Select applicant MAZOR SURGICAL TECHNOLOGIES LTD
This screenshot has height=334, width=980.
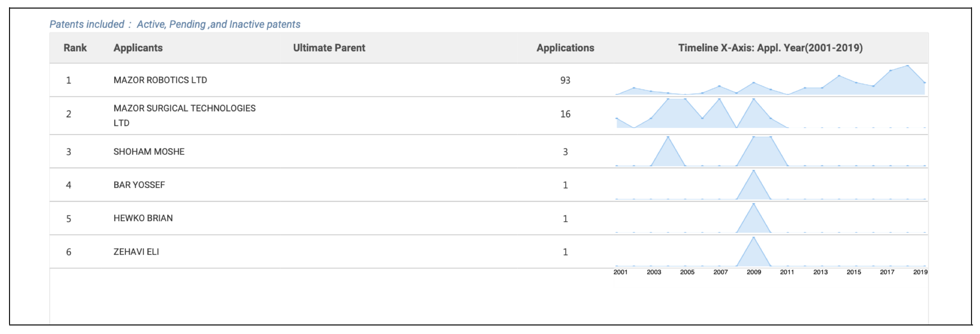[x=185, y=115]
